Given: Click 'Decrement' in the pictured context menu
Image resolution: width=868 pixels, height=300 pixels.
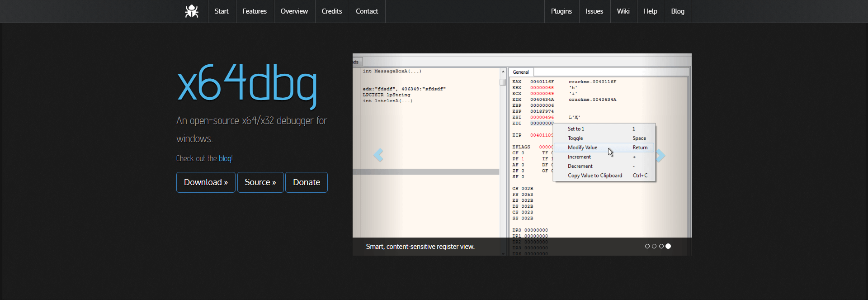Looking at the screenshot, I should tap(604, 166).
